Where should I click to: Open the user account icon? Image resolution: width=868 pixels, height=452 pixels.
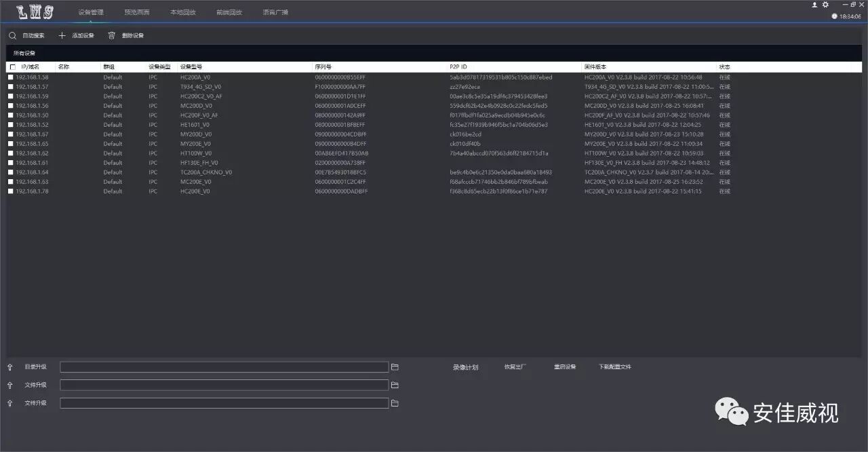(815, 5)
